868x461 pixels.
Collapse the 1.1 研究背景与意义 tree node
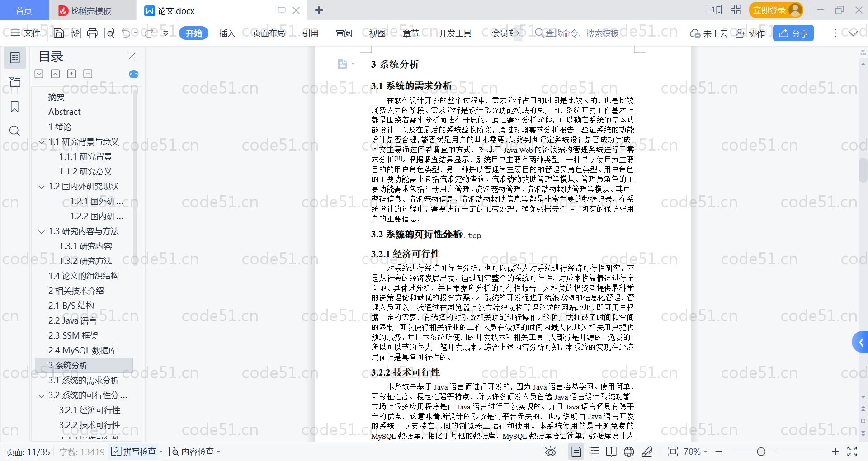[42, 142]
